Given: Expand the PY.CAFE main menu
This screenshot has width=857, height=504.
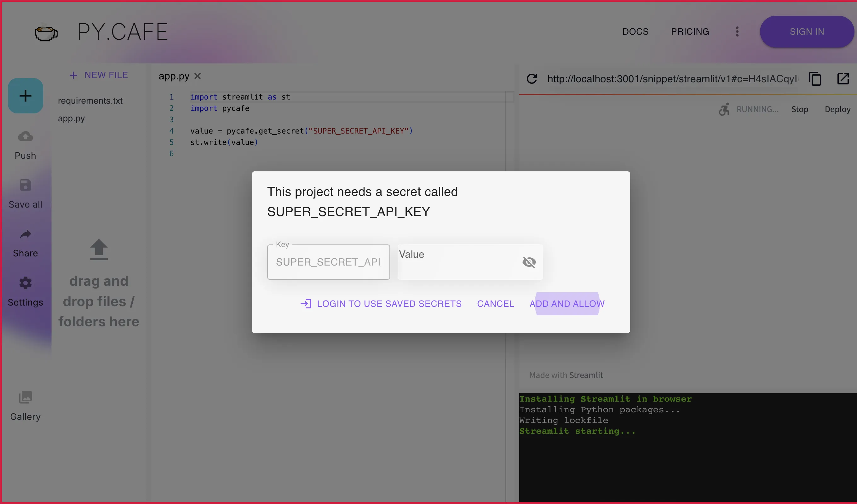Looking at the screenshot, I should click(736, 31).
